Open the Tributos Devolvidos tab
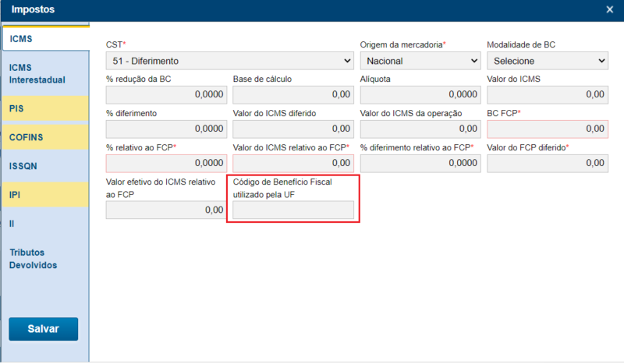 coord(44,258)
